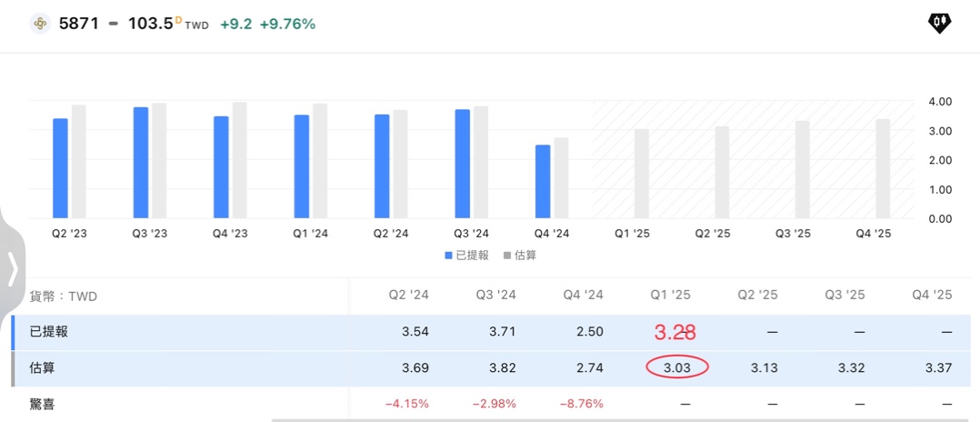
Task: Select the 估算 row label in table
Action: pyautogui.click(x=43, y=367)
